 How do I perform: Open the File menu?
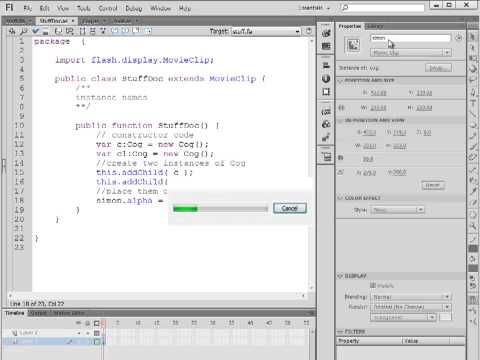[x=28, y=8]
